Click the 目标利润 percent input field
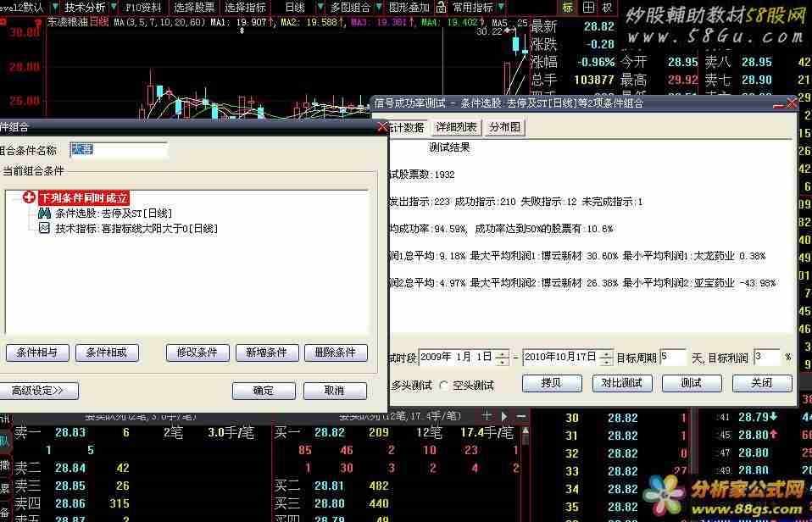812x522 pixels. click(767, 358)
